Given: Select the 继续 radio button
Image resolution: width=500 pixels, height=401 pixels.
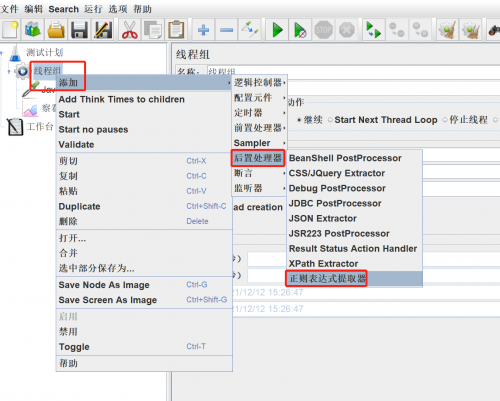Looking at the screenshot, I should point(310,120).
